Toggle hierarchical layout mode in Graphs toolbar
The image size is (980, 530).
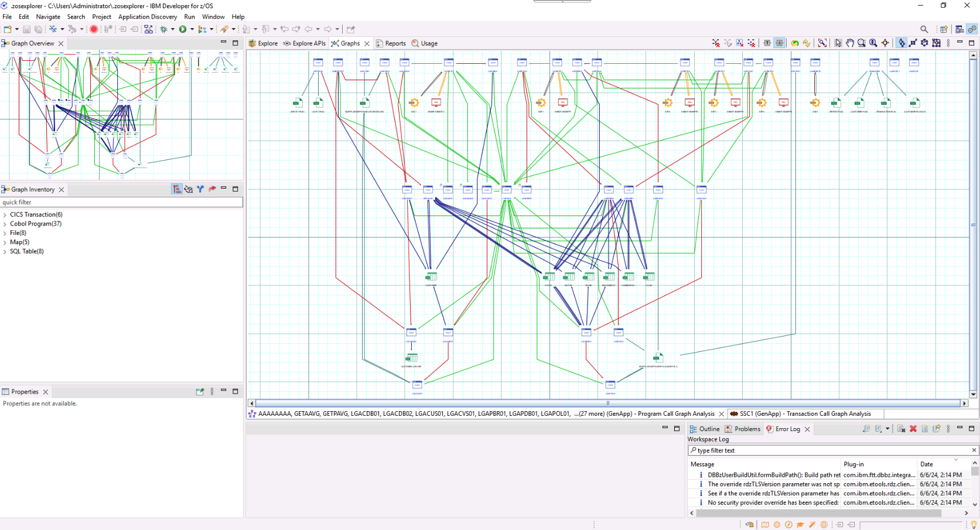coord(902,43)
